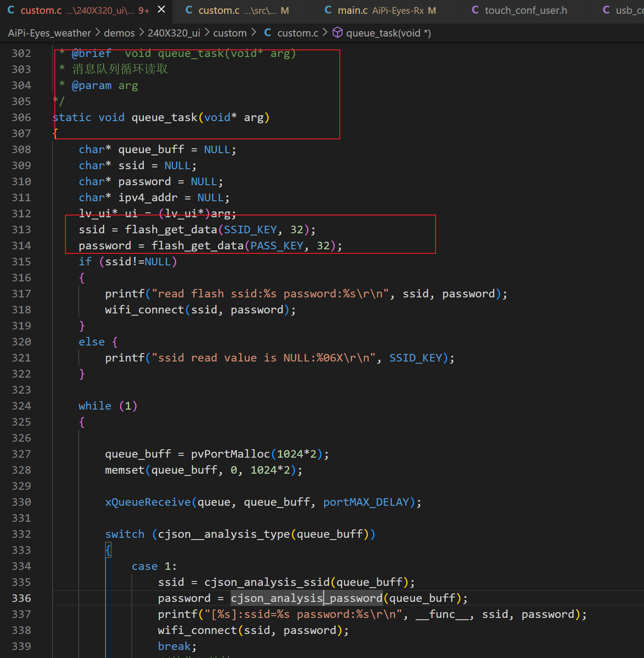Click the C file icon in breadcrumb
This screenshot has height=658, width=644.
(268, 32)
